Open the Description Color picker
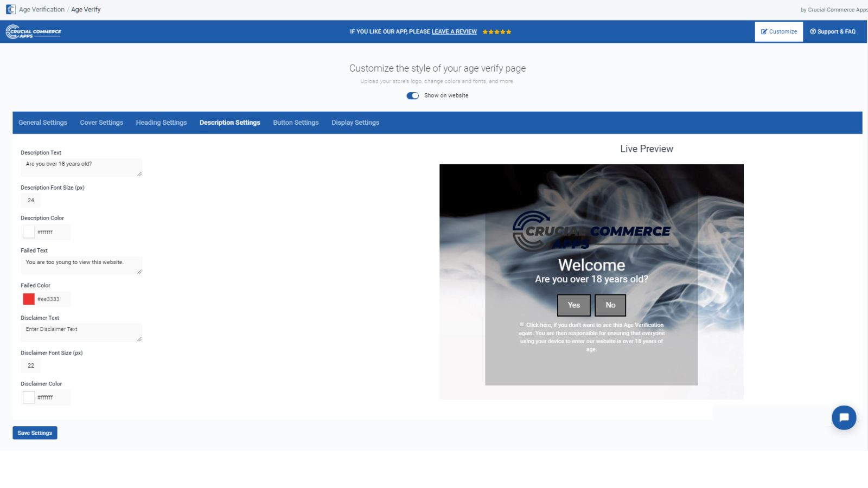The image size is (868, 488). [x=28, y=232]
